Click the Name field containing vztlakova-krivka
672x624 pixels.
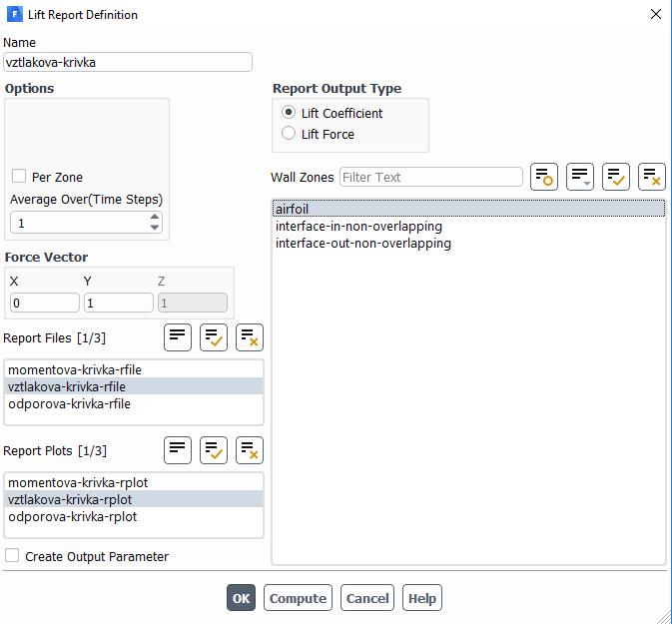(128, 62)
